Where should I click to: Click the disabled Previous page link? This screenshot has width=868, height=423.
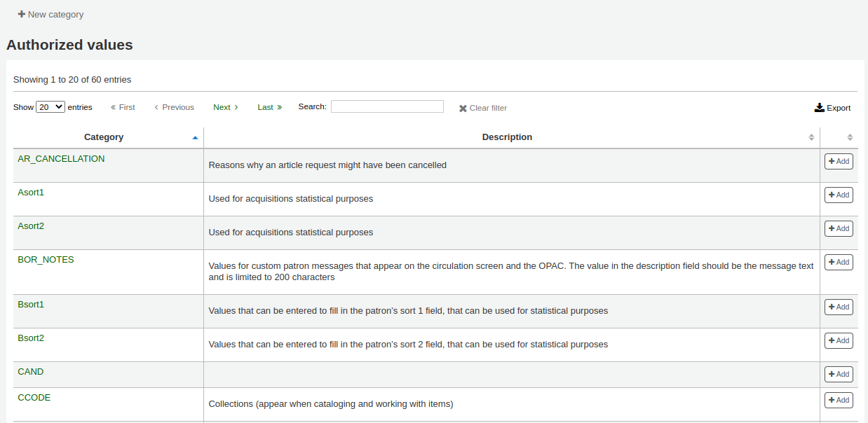tap(174, 107)
